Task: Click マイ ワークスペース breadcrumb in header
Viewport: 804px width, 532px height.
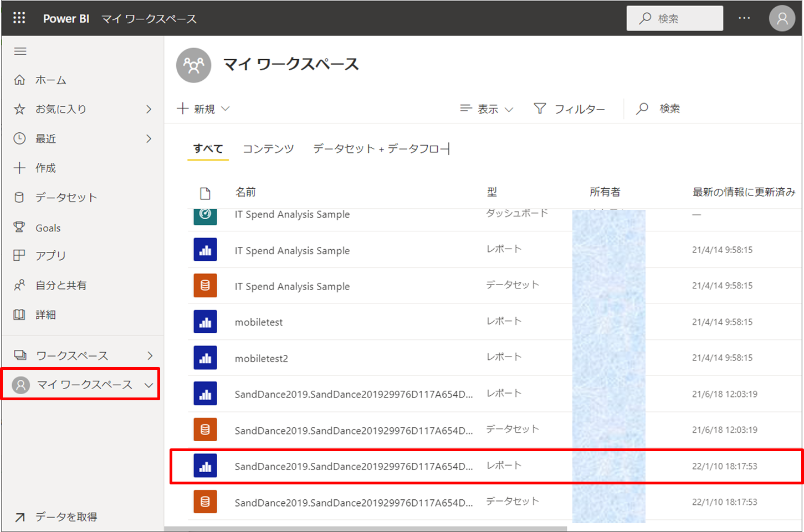Action: (x=149, y=19)
